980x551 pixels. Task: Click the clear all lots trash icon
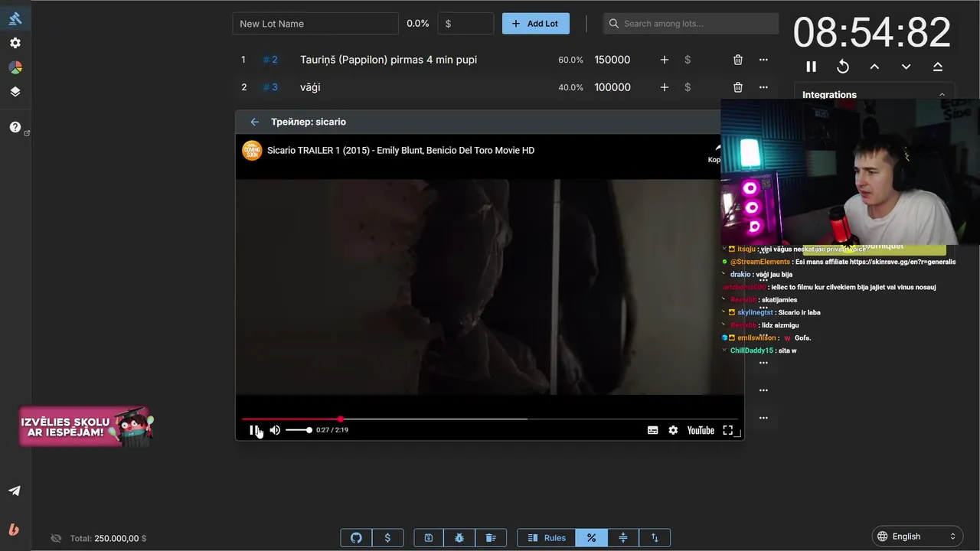point(491,538)
